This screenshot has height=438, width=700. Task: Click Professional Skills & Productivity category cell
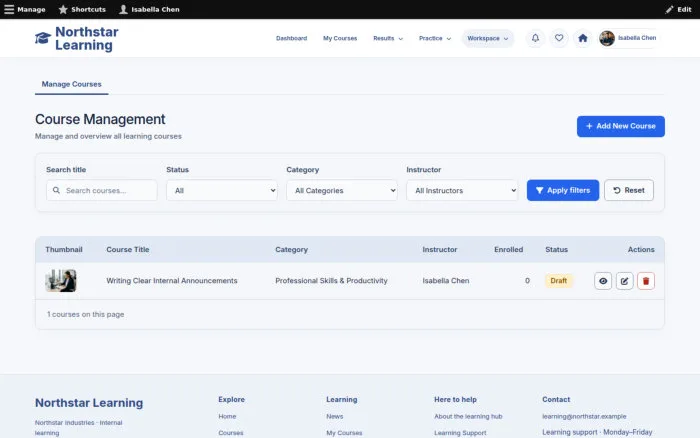pos(331,281)
